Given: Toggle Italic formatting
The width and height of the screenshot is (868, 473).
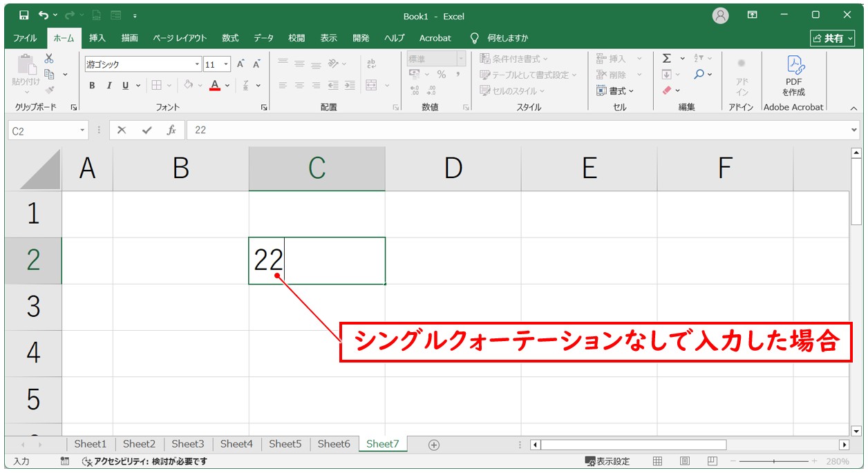Looking at the screenshot, I should (108, 86).
